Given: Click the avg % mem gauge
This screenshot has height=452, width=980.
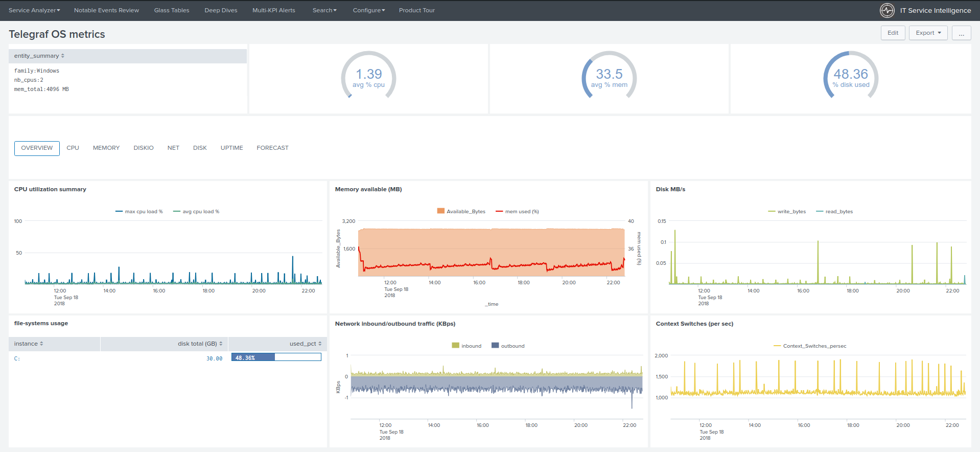Looking at the screenshot, I should tap(609, 75).
